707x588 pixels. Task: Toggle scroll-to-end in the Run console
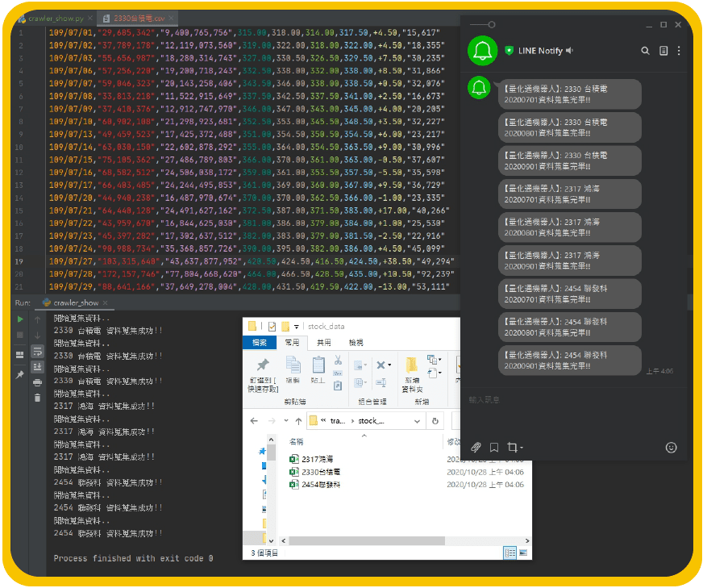point(37,367)
